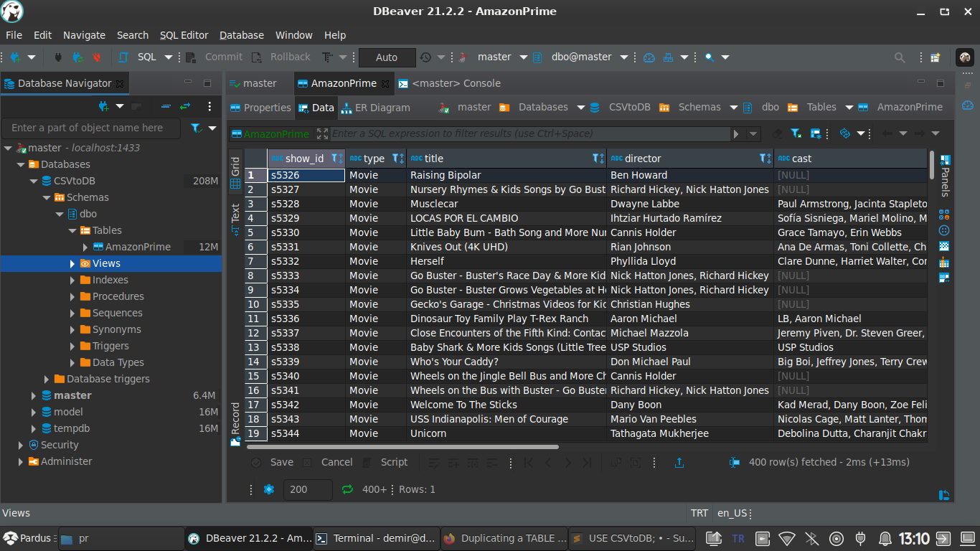
Task: Expand the Indexes tree node
Action: 72,281
